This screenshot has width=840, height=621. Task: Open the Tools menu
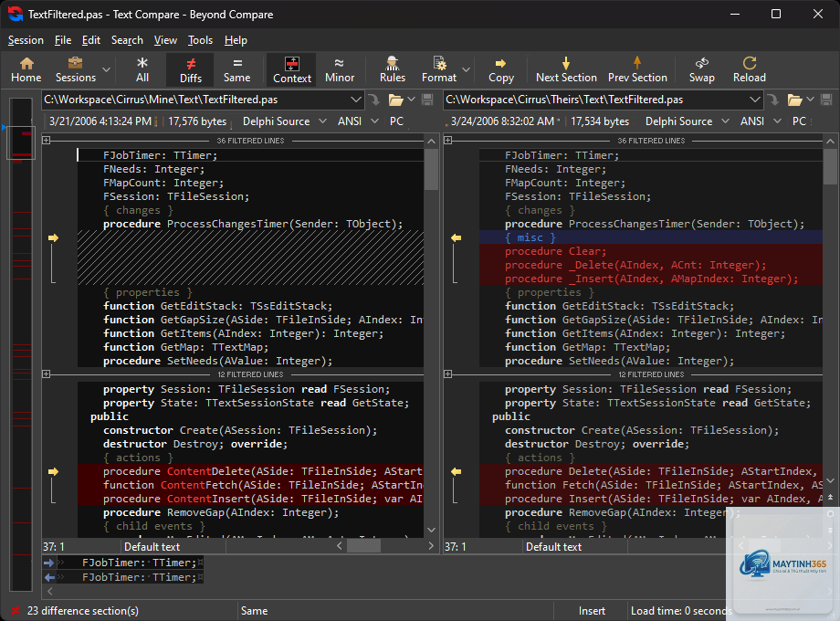point(200,40)
